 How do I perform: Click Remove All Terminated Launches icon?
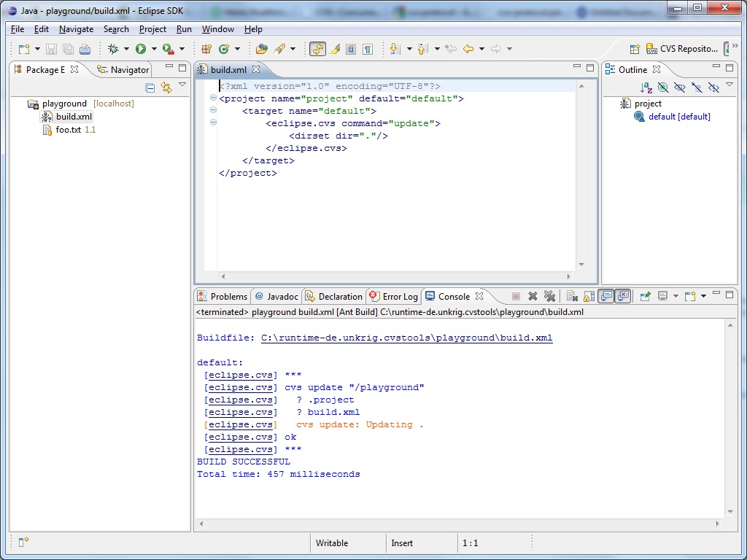click(x=549, y=296)
